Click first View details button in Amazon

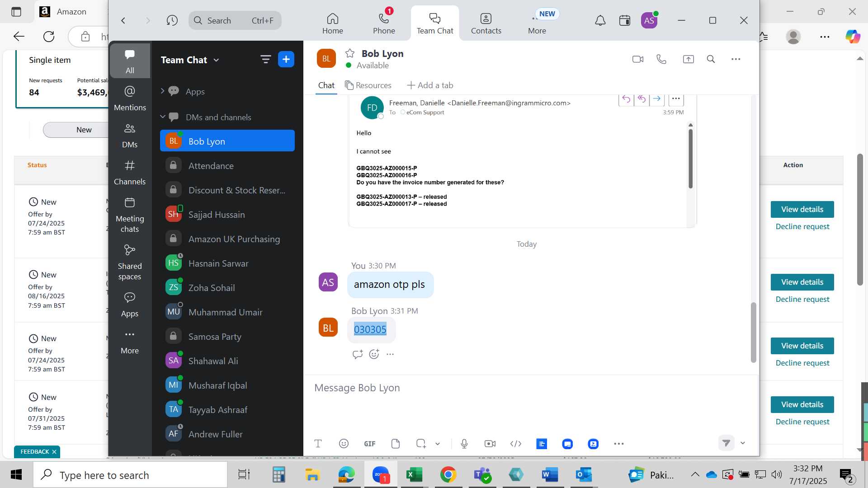[802, 209]
